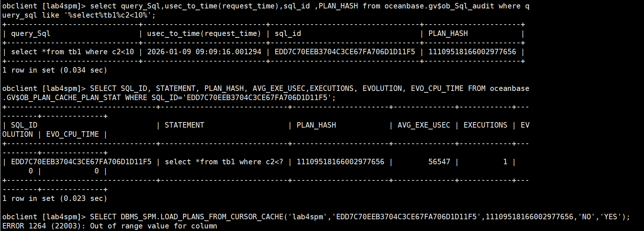This screenshot has width=644, height=231.
Task: Select the timestamp 2026-01-09 09:09:16.001294
Action: (204, 52)
